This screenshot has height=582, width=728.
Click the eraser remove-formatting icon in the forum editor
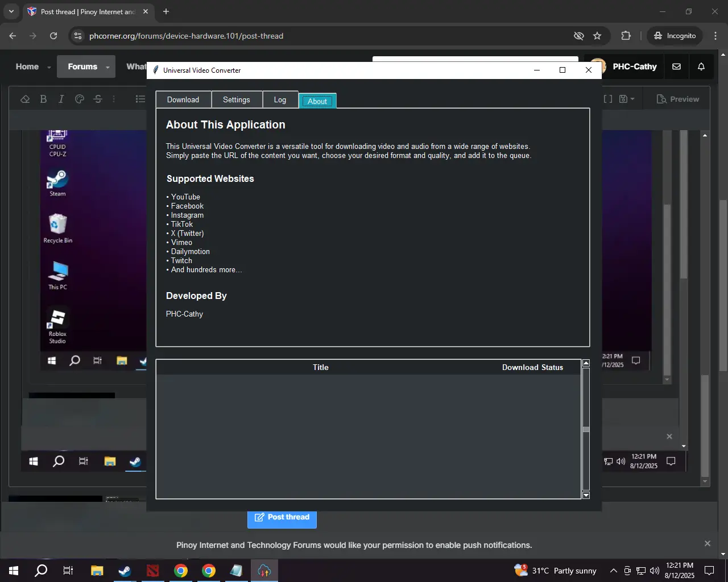pyautogui.click(x=25, y=99)
